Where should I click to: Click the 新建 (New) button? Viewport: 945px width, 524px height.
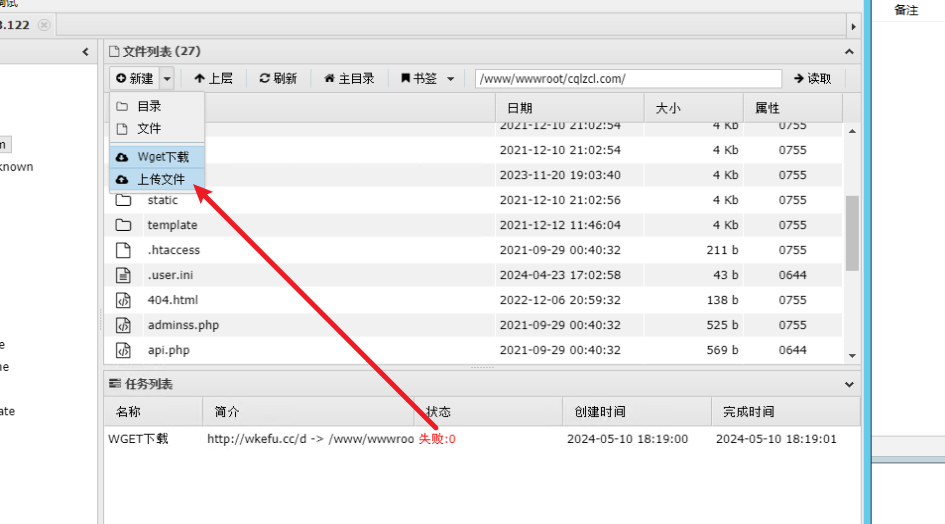point(134,78)
